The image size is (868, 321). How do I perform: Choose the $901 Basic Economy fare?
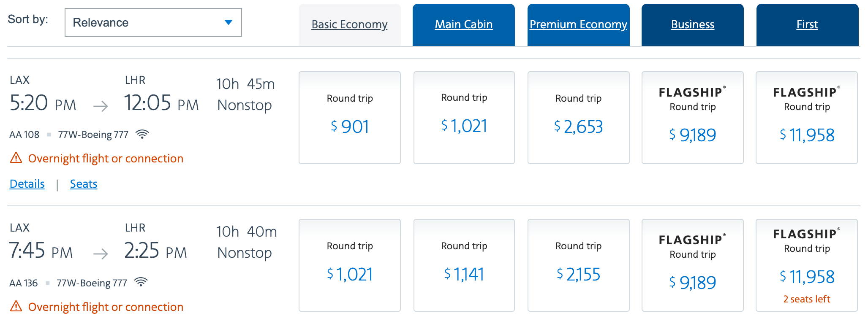coord(349,118)
